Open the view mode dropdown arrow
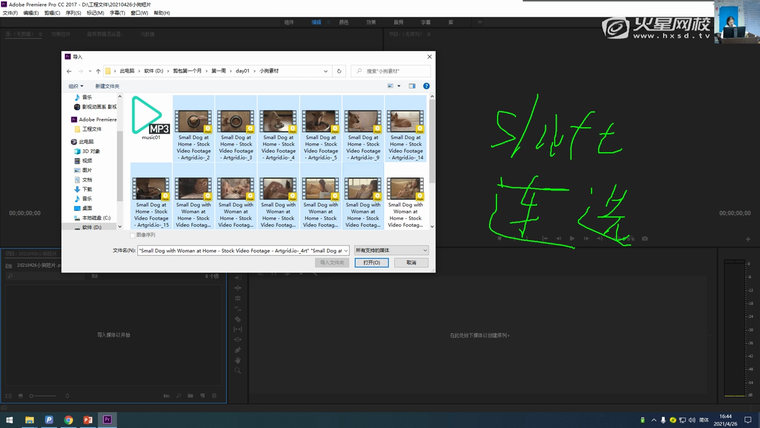The width and height of the screenshot is (760, 428). click(x=400, y=86)
